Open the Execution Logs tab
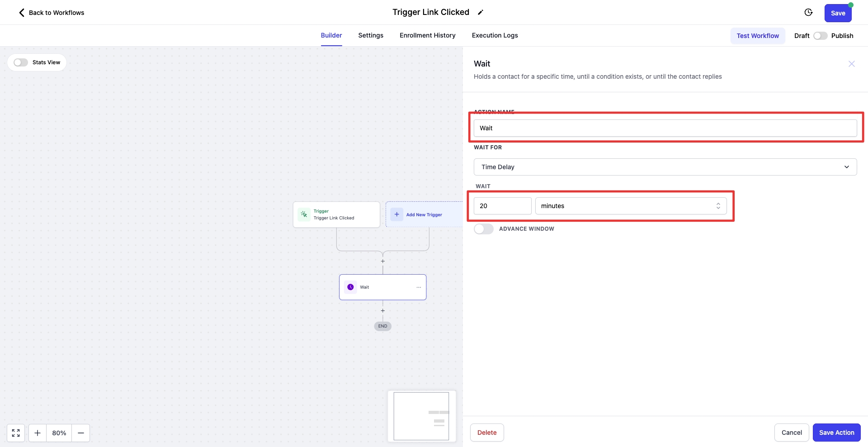 [x=495, y=35]
